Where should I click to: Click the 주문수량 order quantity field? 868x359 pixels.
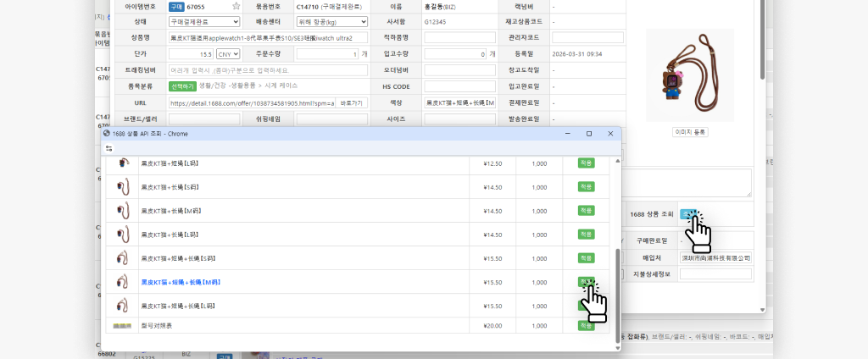(x=328, y=54)
